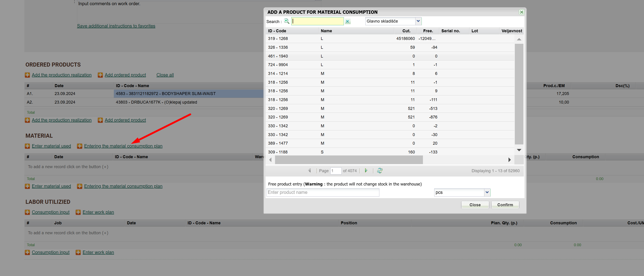
Task: Click the refresh icon in the pager
Action: point(380,171)
